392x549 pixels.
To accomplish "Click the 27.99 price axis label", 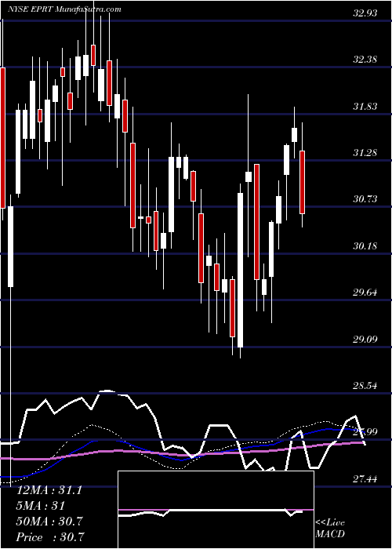I will click(365, 431).
